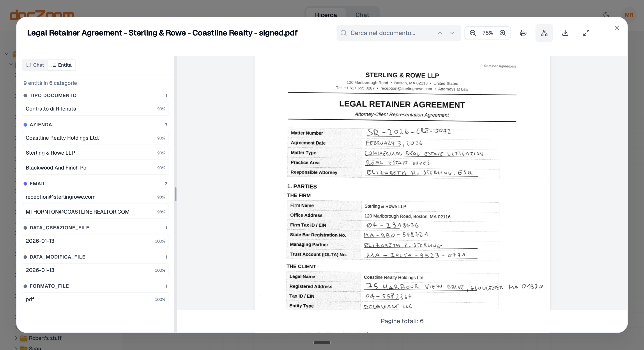The image size is (644, 350).
Task: Select 'Coastline Realty Holdings Ltd.' entity
Action: click(95, 138)
